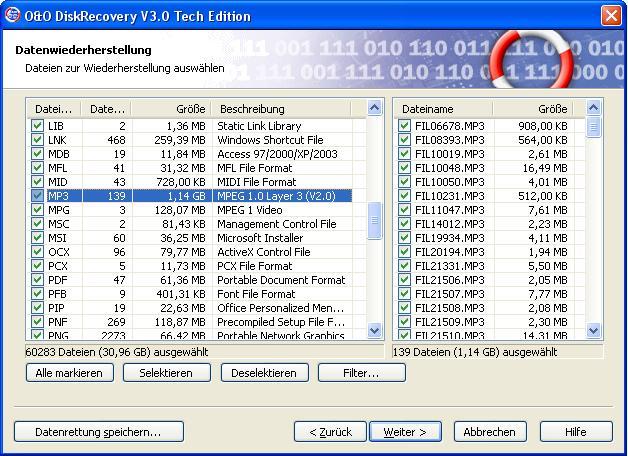Select file FIL21508.MP3
628x456 pixels.
pyautogui.click(x=450, y=308)
